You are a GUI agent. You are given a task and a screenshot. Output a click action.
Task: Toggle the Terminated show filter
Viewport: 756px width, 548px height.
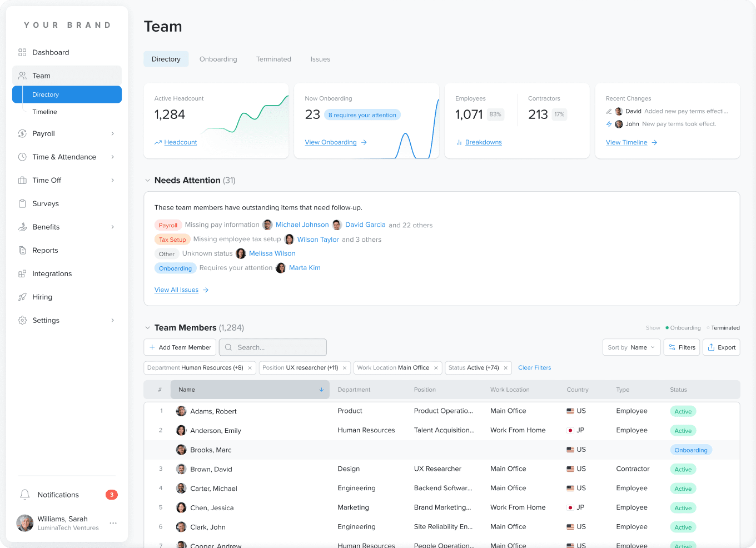click(723, 328)
